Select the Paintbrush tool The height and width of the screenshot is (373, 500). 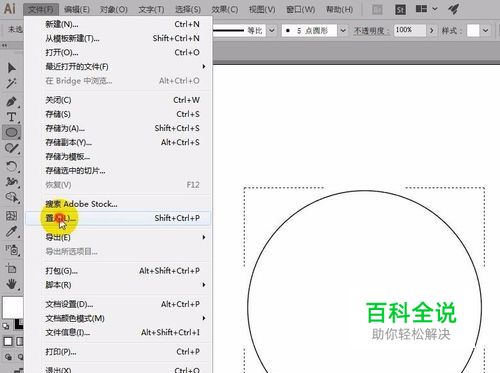coord(11,148)
